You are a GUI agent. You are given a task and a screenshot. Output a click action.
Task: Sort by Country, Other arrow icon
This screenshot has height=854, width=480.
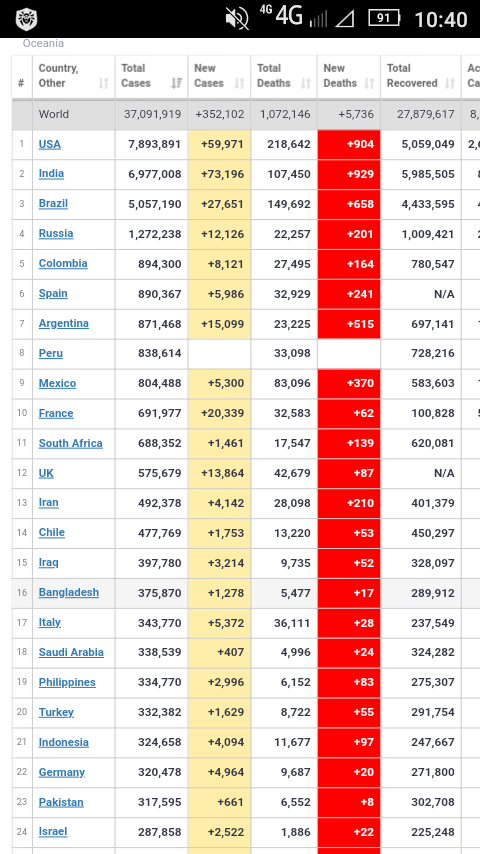104,83
